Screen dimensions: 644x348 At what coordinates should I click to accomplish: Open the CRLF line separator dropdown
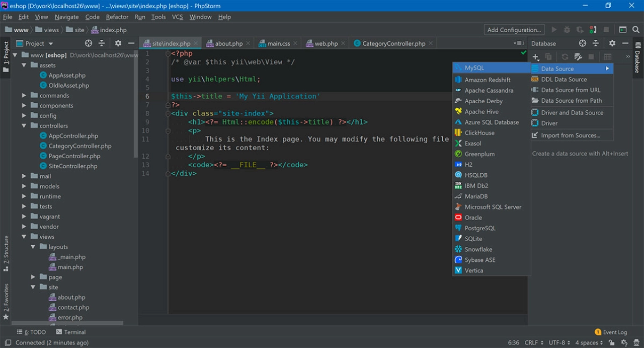point(533,342)
